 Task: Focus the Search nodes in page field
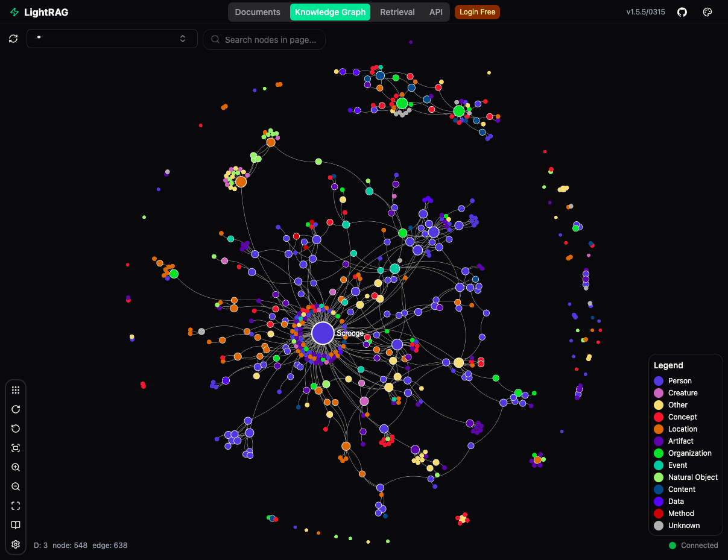pos(264,40)
